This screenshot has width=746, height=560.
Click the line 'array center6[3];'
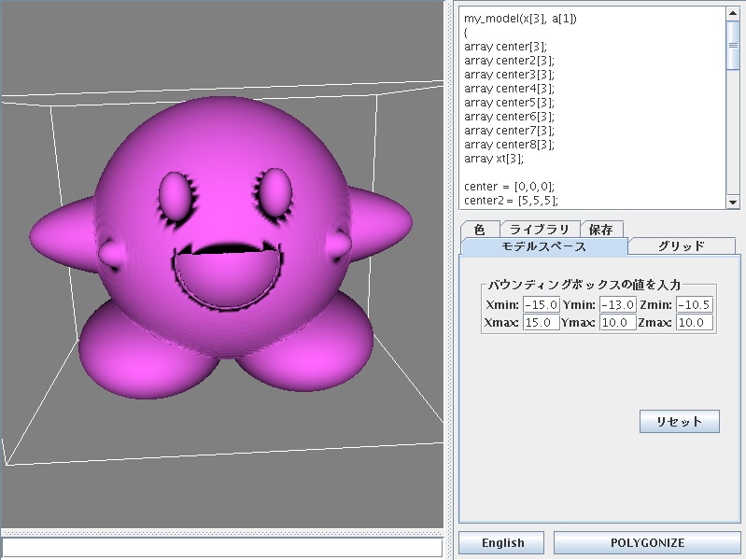509,117
